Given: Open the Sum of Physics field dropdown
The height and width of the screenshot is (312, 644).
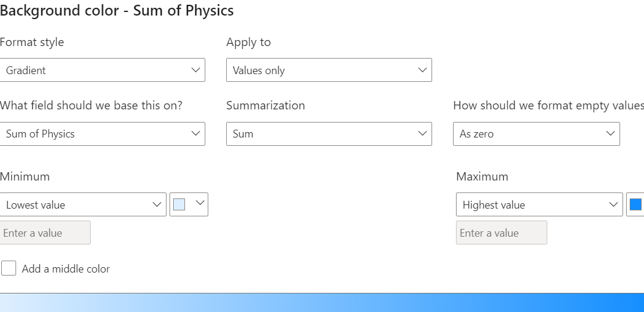Looking at the screenshot, I should (x=102, y=134).
